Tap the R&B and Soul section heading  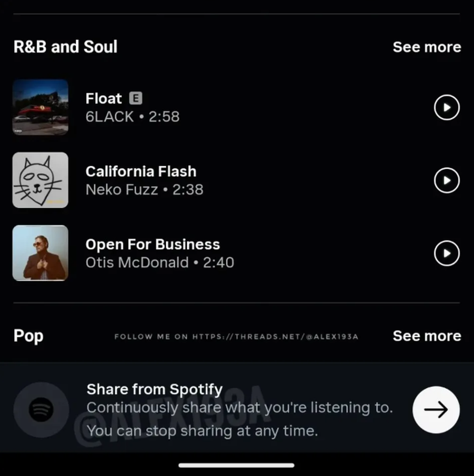pos(66,47)
